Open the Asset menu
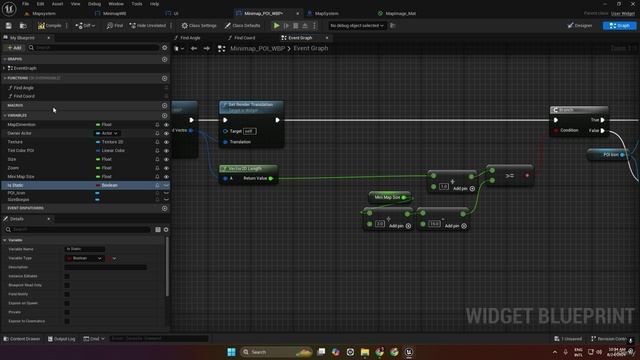Screen dimensions: 640x360 pyautogui.click(x=57, y=4)
